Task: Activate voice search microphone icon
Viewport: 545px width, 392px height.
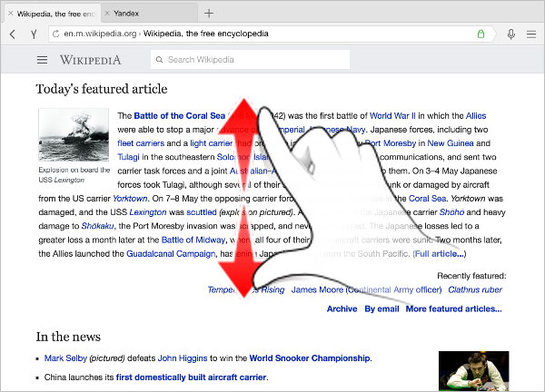Action: 510,34
